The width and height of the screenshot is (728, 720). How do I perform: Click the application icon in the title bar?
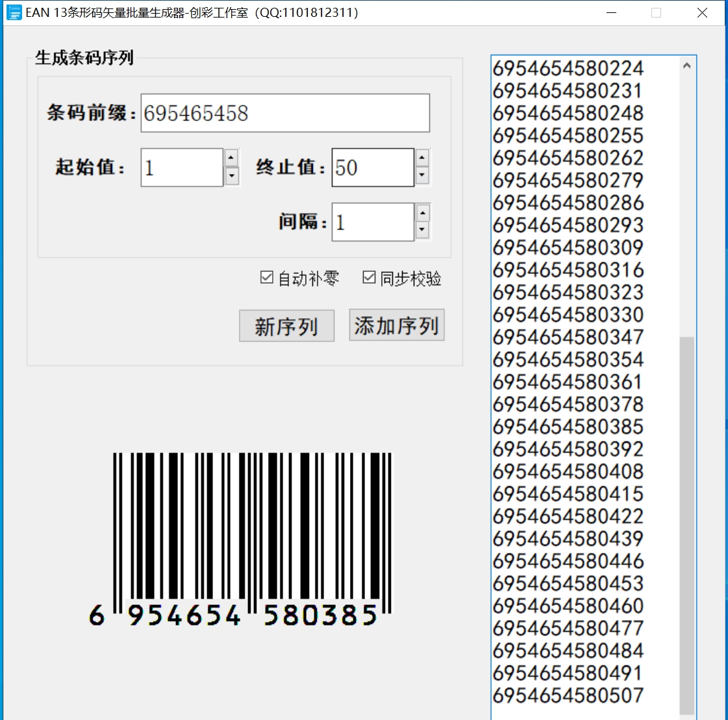pos(14,12)
